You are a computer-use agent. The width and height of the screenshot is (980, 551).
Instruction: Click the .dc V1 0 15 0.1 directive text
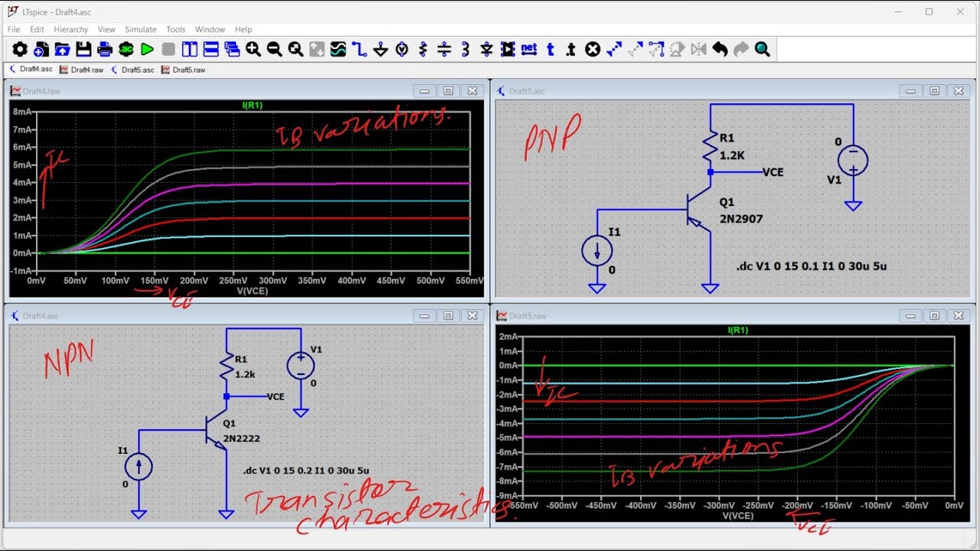coord(812,266)
